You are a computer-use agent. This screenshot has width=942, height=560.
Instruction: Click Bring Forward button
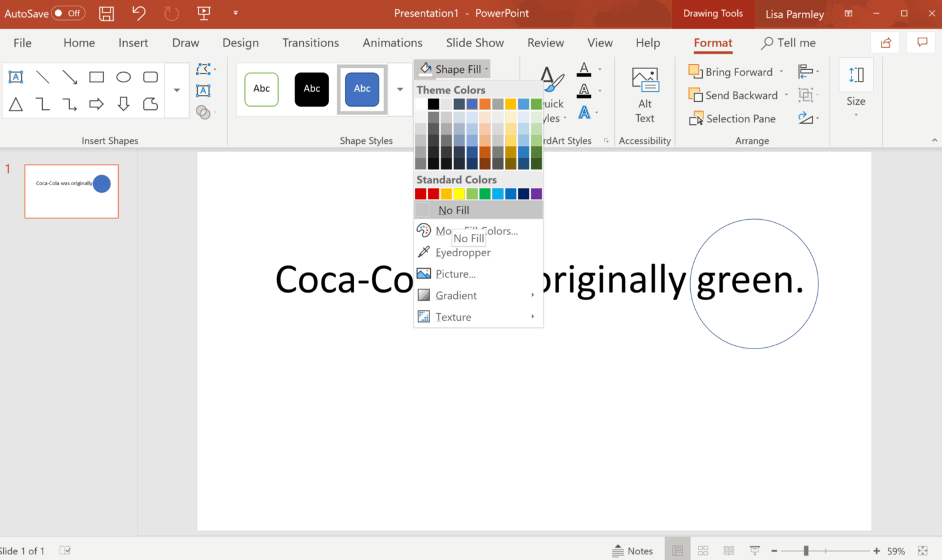coord(731,72)
